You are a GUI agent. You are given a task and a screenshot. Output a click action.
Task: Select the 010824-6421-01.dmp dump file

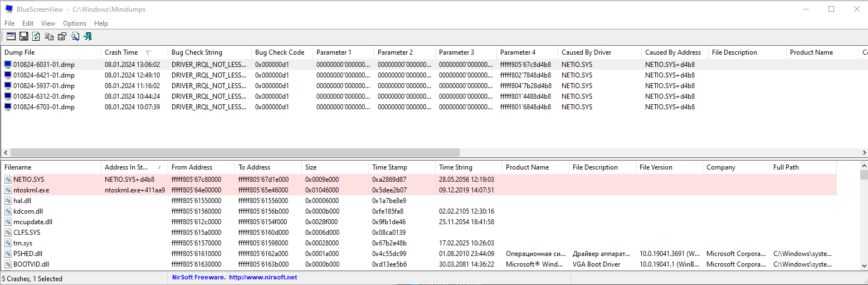[43, 75]
